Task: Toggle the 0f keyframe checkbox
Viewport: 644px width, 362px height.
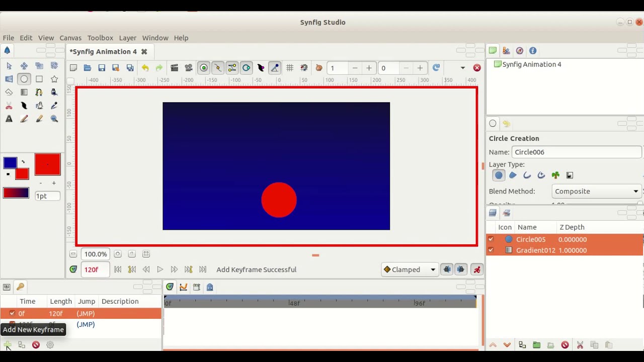Action: pyautogui.click(x=12, y=313)
